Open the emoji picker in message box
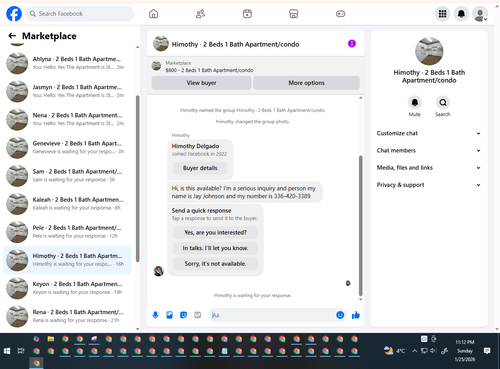Screen dimensions: 500x369 point(340,315)
